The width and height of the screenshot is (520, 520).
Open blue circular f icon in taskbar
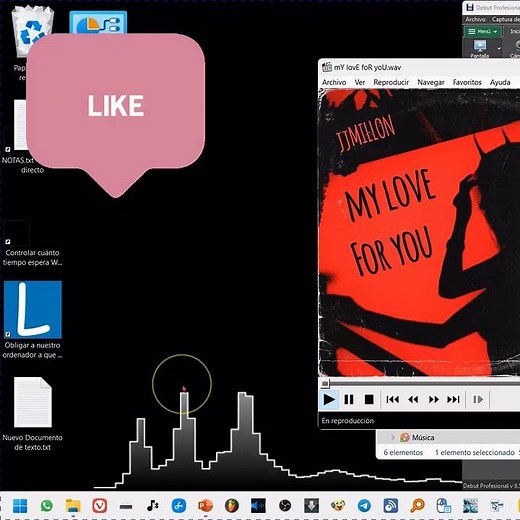pyautogui.click(x=179, y=506)
